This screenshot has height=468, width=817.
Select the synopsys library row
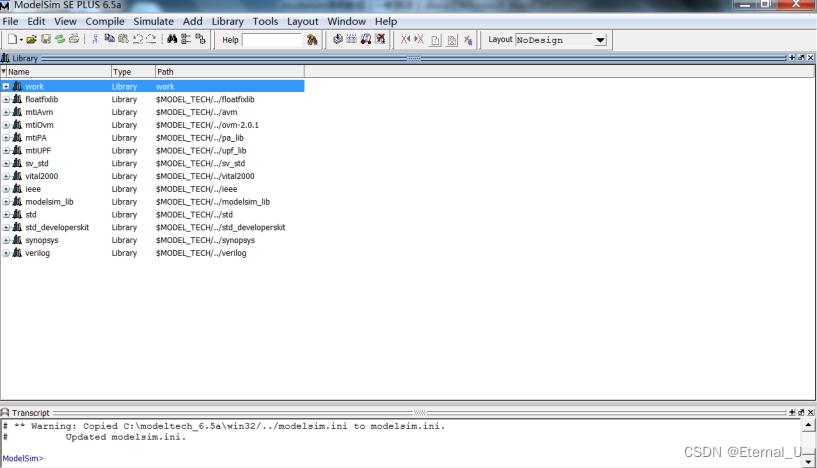[x=153, y=240]
